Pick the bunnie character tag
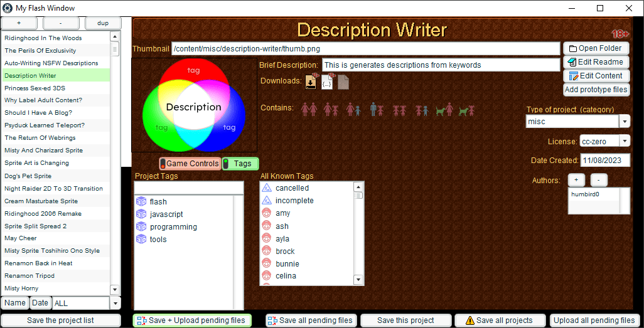This screenshot has width=644, height=328. pyautogui.click(x=307, y=263)
